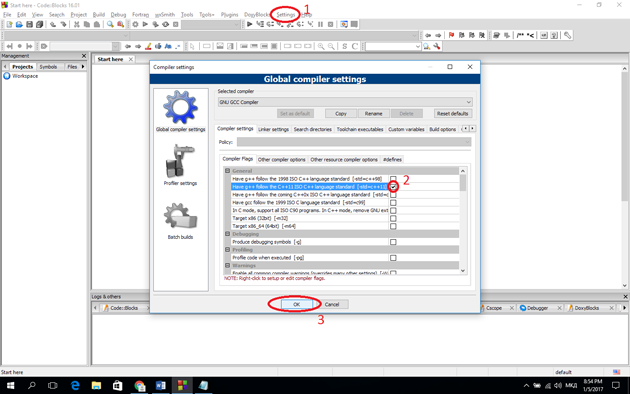Screen dimensions: 630x394
Task: Click the Find magnifier icon
Action: click(x=110, y=24)
